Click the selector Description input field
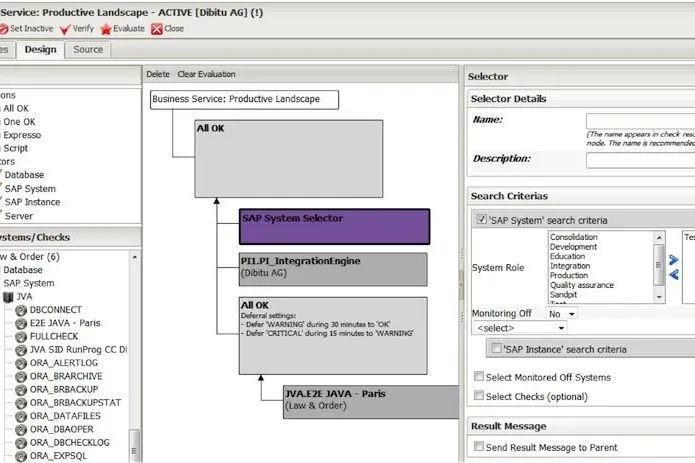 (640, 160)
